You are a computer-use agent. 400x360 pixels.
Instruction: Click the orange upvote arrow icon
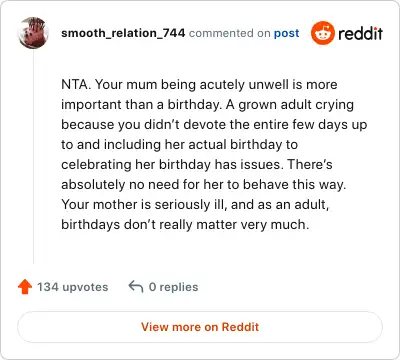coord(25,287)
